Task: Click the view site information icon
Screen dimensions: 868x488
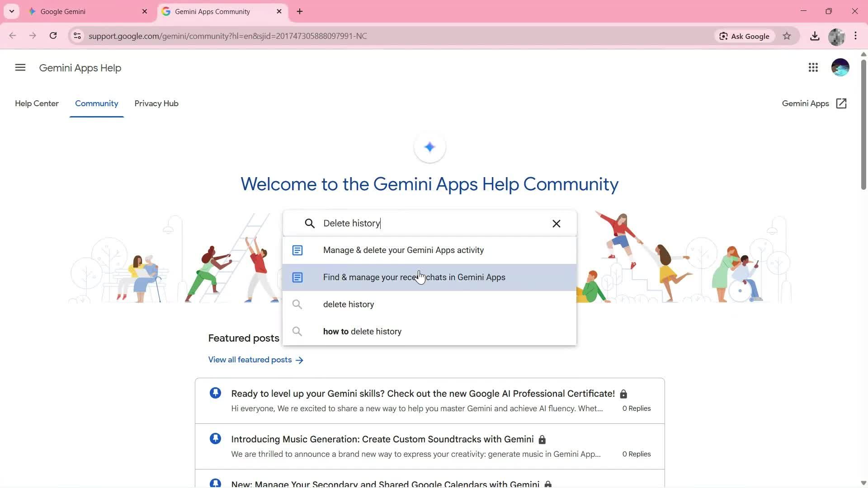Action: [x=77, y=36]
